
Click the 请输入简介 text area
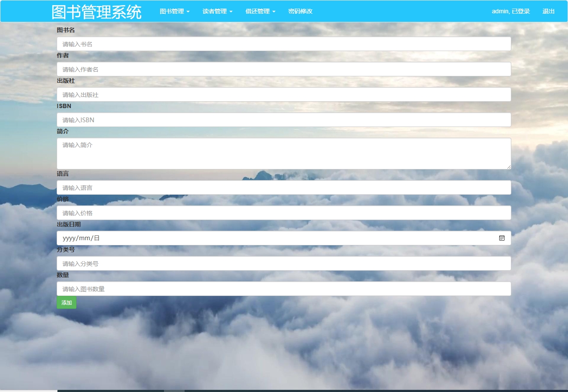point(283,153)
